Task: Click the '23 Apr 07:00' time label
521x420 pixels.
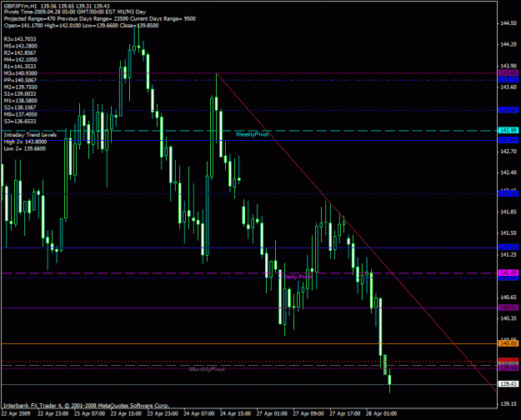Action: [x=90, y=413]
